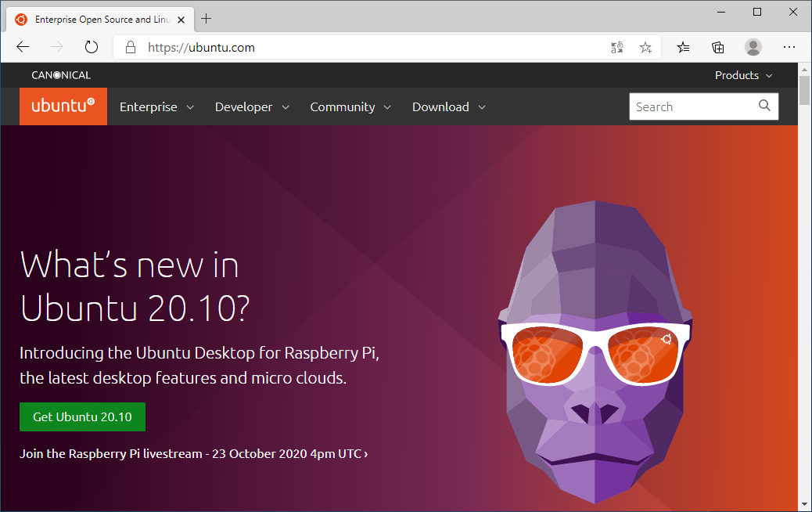Expand the Download menu
The width and height of the screenshot is (812, 512).
(x=449, y=106)
